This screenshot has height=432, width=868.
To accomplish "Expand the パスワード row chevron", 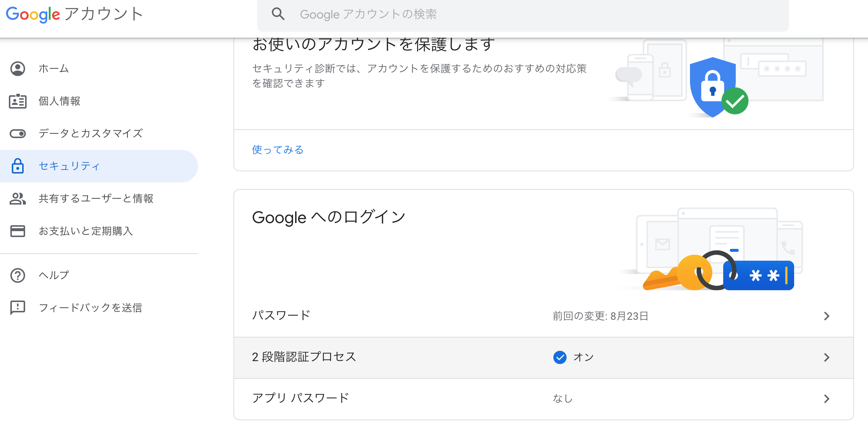I will click(x=828, y=316).
